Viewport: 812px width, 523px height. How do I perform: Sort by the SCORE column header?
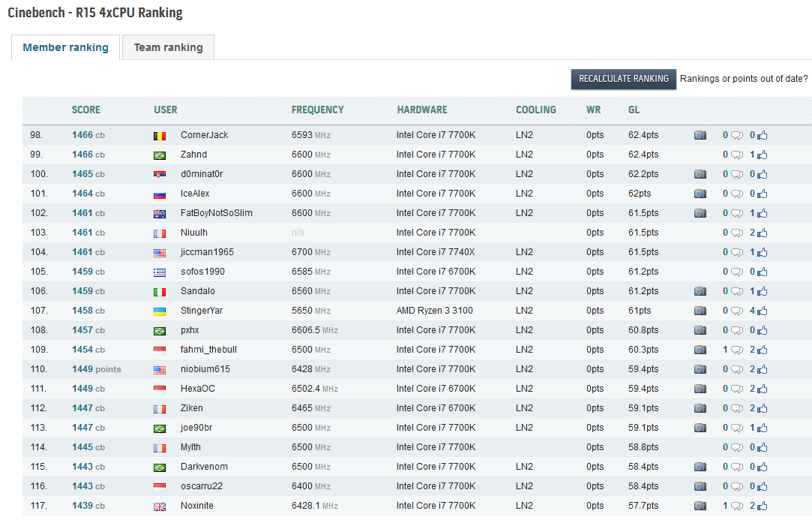85,110
